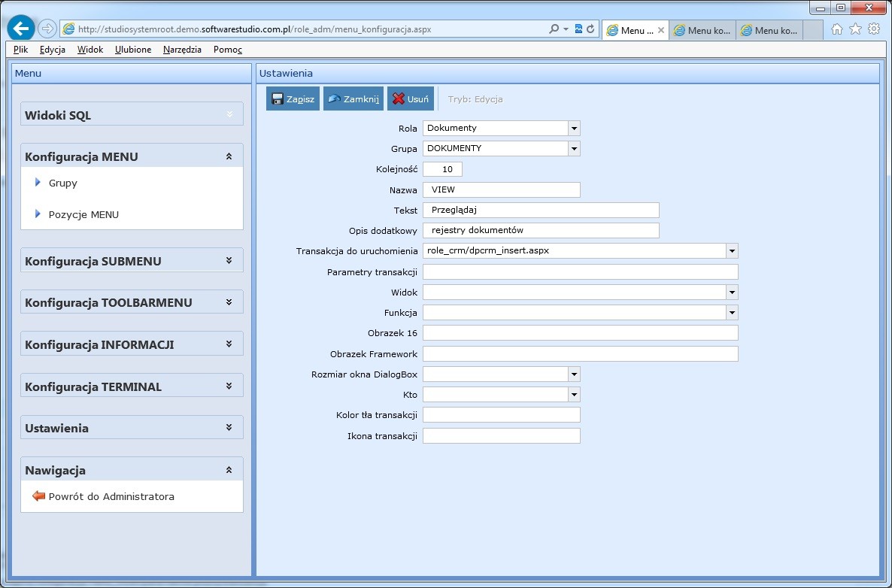892x588 pixels.
Task: Collapse the Konfiguracja MENU section
Action: click(x=229, y=156)
